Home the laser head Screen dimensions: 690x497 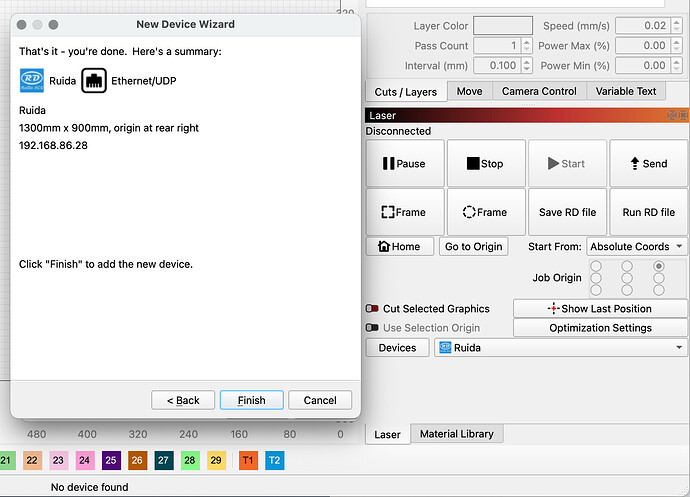400,247
